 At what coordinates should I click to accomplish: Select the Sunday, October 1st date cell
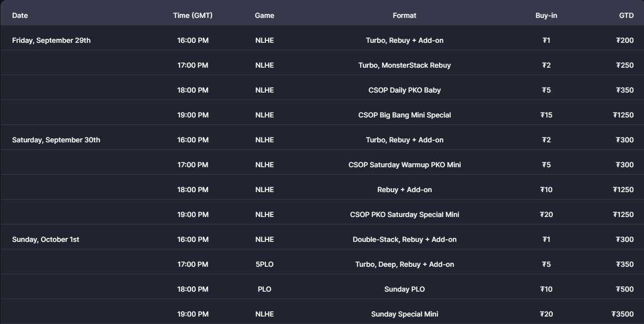[45, 239]
